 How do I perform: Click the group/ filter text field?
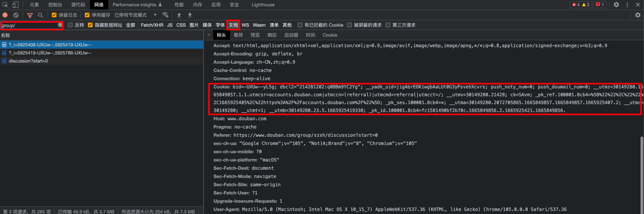click(x=29, y=25)
